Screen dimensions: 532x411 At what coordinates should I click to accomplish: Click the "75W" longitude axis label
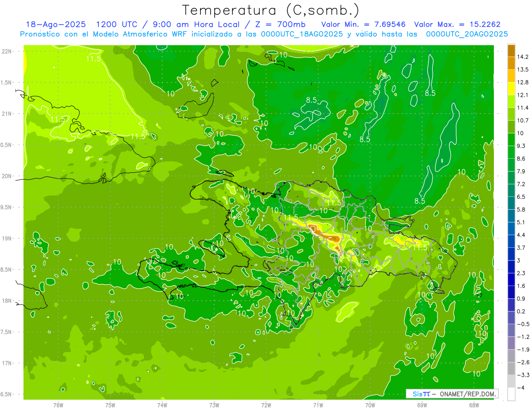[x=110, y=405]
